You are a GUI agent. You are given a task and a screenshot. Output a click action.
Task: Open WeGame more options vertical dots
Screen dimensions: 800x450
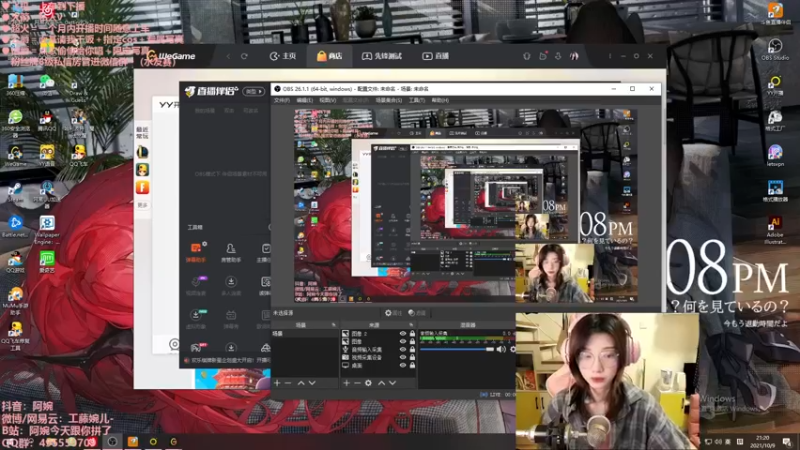[610, 56]
